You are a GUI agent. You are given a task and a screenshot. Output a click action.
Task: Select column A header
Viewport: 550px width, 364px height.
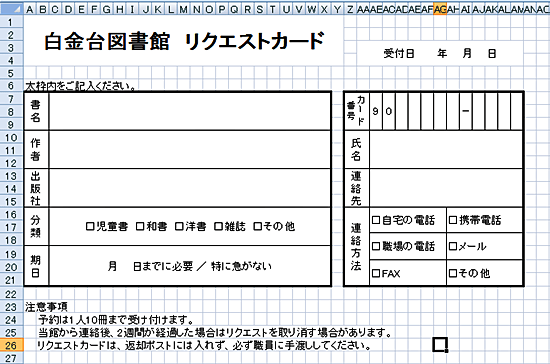[x=30, y=9]
